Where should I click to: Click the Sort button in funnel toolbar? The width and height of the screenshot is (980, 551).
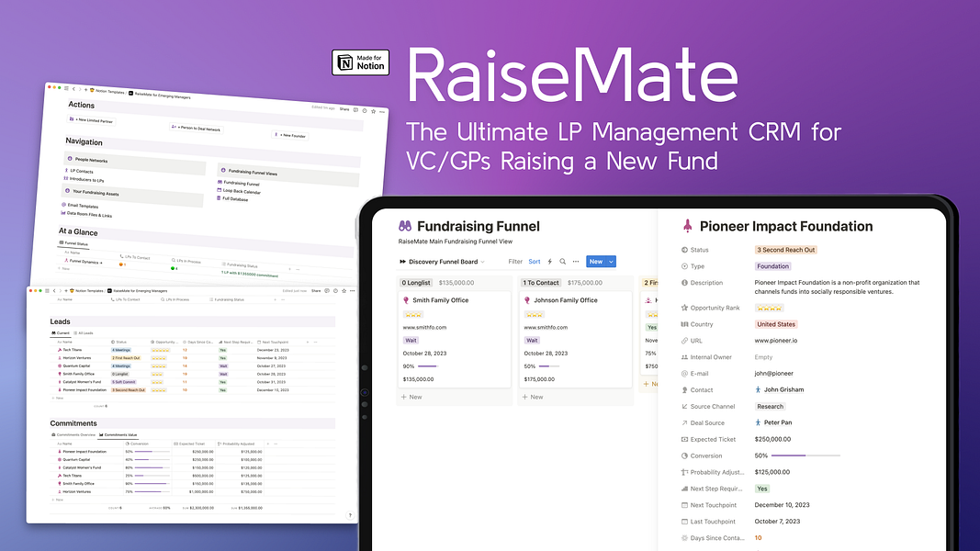pyautogui.click(x=535, y=262)
